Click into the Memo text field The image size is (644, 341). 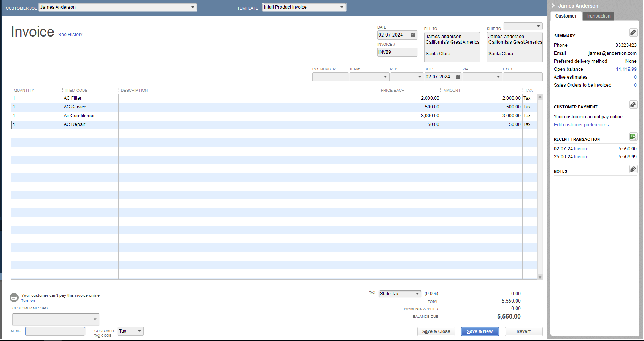[x=56, y=331]
